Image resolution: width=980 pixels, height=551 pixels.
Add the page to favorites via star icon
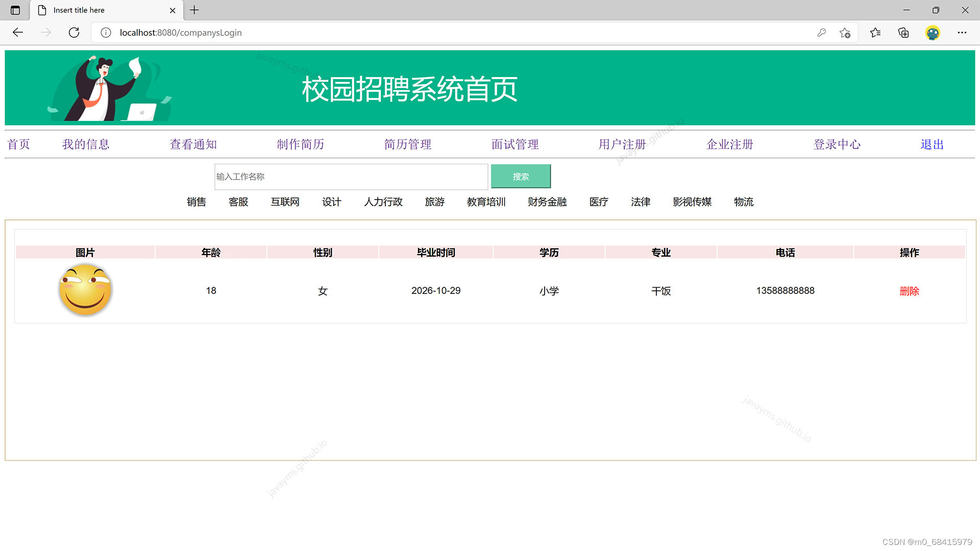pyautogui.click(x=845, y=33)
